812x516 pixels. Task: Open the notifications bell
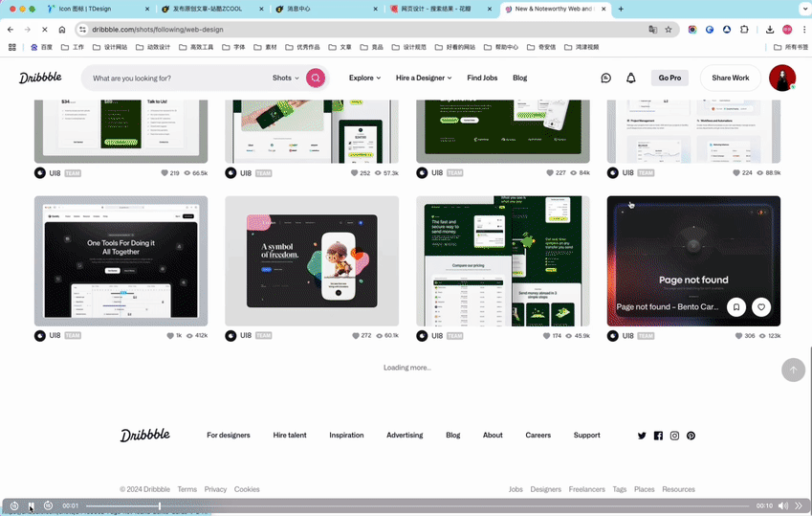pos(630,78)
